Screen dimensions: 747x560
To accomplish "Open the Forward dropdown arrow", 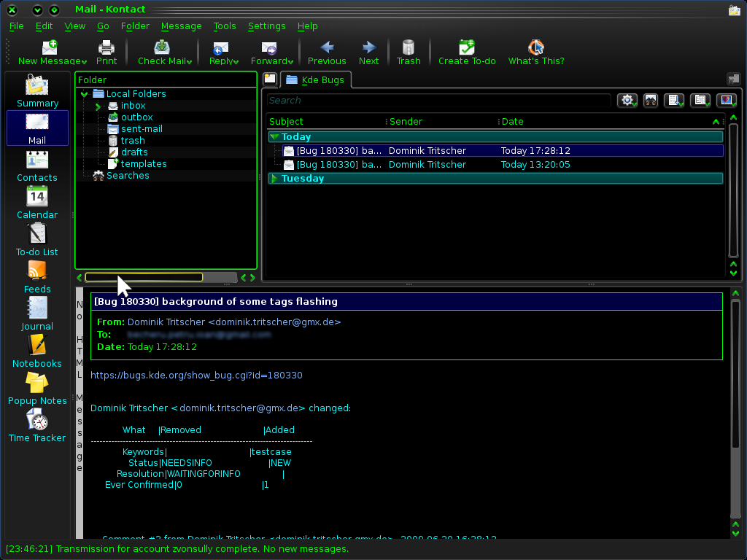I will (x=290, y=62).
